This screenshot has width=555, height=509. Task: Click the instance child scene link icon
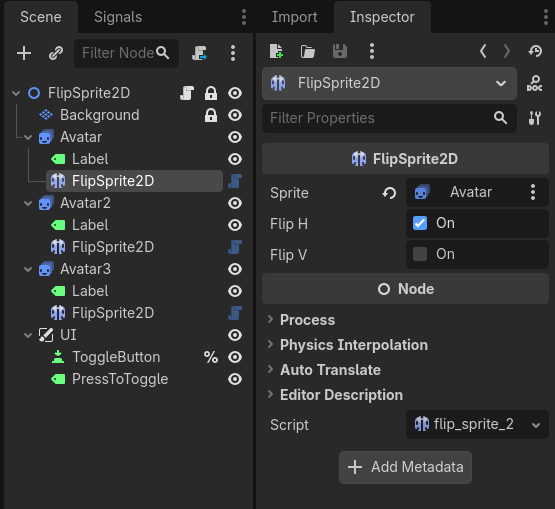click(x=56, y=53)
